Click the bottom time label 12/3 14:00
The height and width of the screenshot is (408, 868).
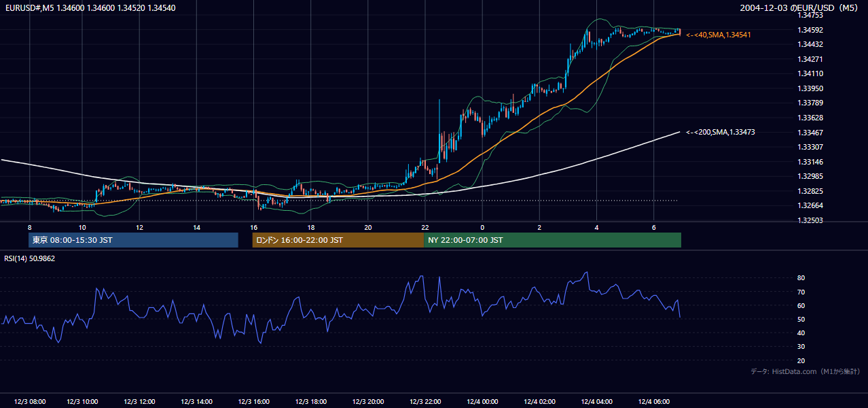click(197, 401)
